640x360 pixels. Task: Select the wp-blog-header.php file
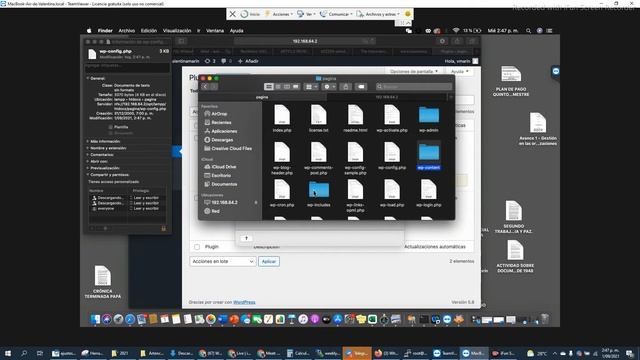[x=282, y=152]
